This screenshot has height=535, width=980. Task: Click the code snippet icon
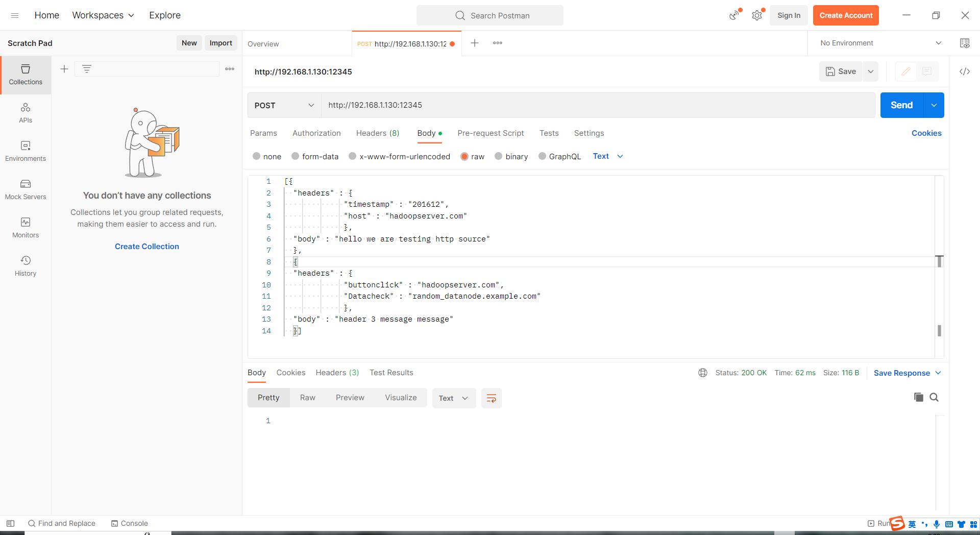[x=964, y=71]
